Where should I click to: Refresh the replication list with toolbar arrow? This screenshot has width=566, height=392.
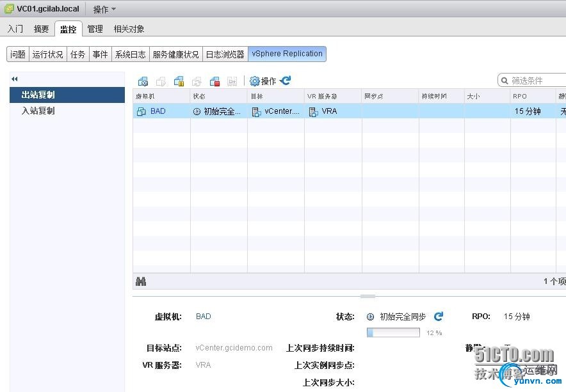286,81
